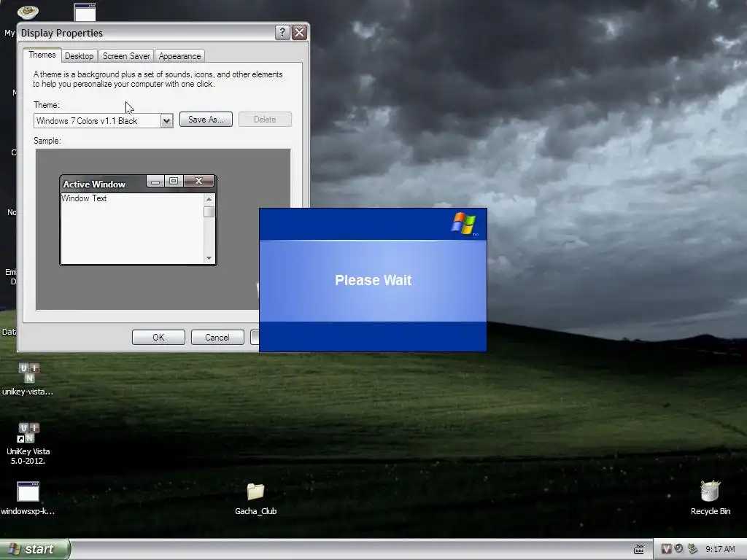Select the window-shaped icon above Display Properties

(x=85, y=12)
